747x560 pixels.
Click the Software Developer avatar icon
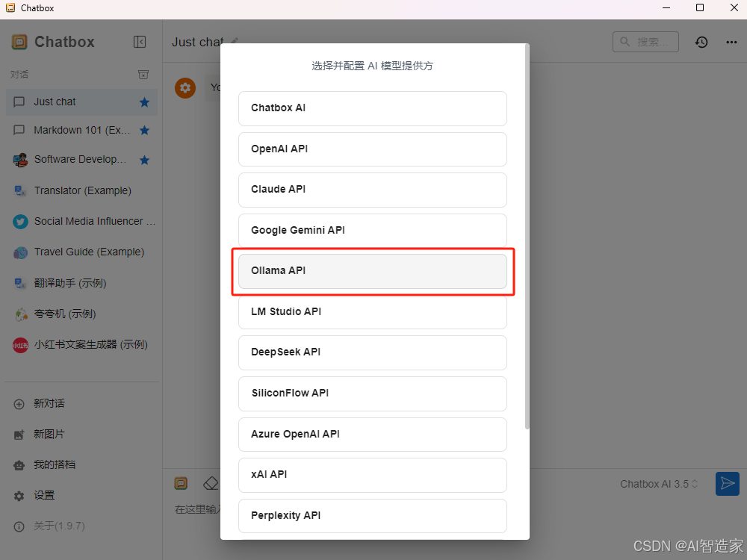pyautogui.click(x=20, y=160)
